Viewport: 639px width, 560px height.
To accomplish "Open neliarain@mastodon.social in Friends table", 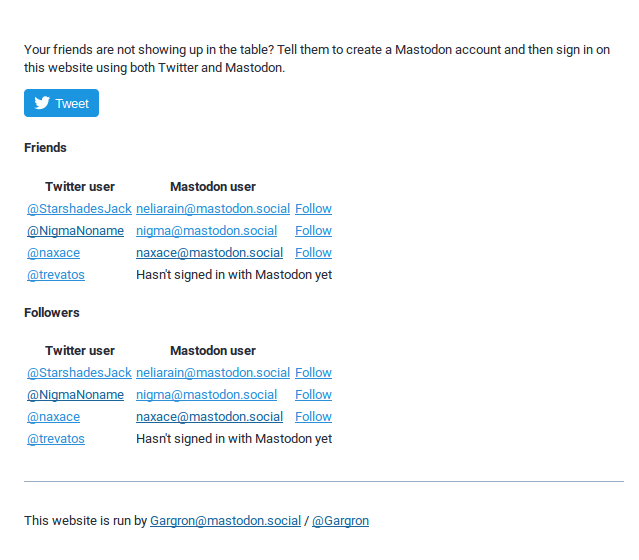I will click(x=213, y=209).
